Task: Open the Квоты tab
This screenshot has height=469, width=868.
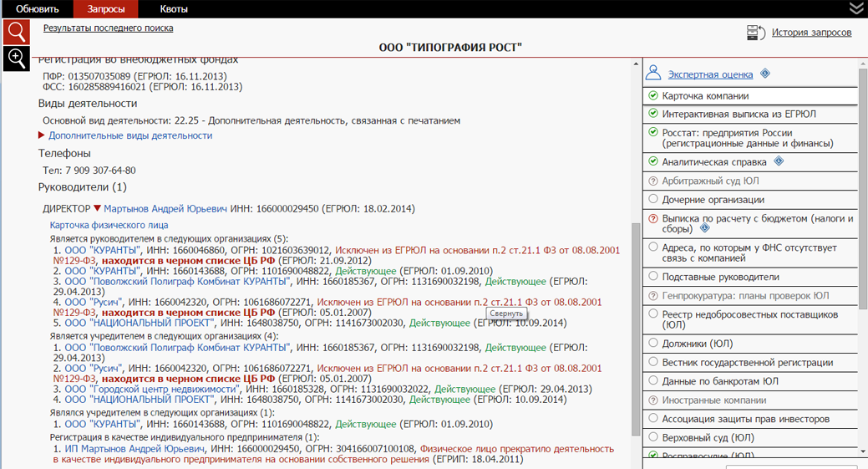Action: 174,9
